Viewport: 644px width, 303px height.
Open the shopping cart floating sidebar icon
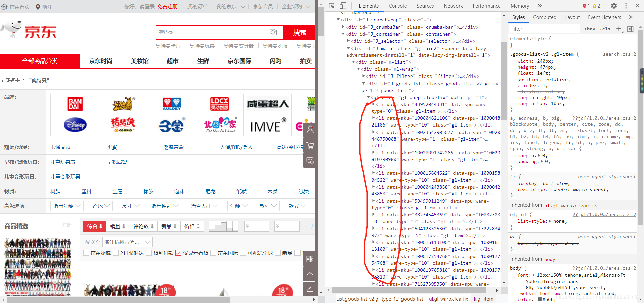pyautogui.click(x=310, y=145)
